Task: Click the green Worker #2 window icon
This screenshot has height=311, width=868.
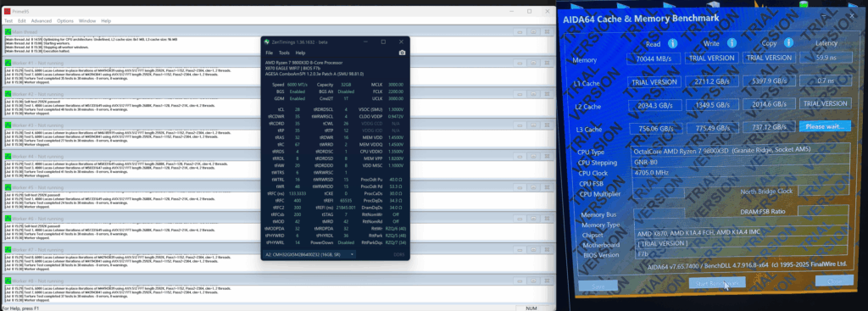Action: [8, 94]
